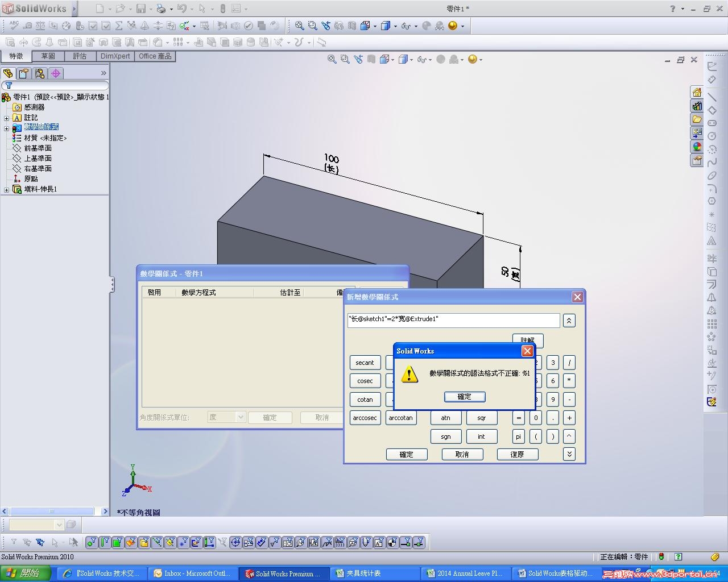Click the SolidWorks Resources home icon in the task pane
728x582 pixels.
click(697, 93)
